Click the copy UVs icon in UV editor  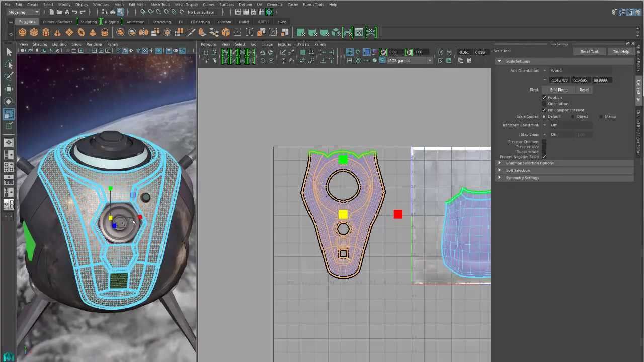[462, 61]
